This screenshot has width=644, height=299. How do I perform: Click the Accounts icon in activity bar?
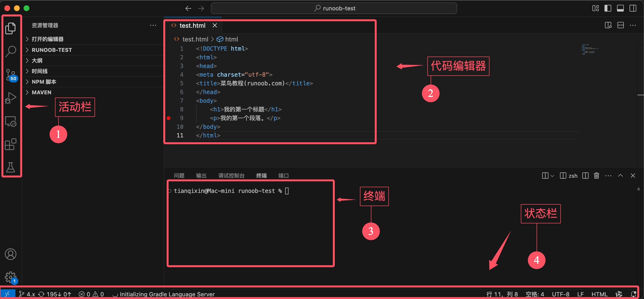point(11,254)
